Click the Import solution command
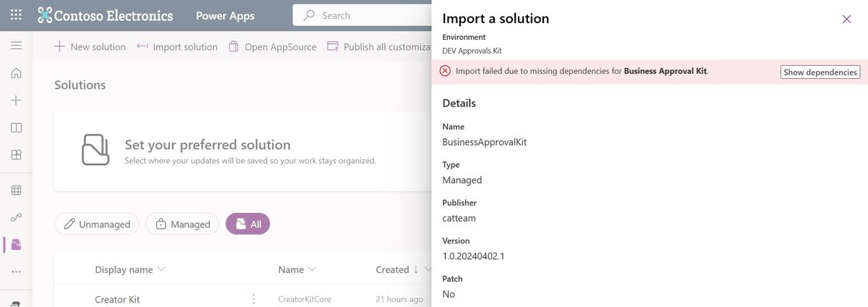The width and height of the screenshot is (868, 307). click(x=177, y=46)
